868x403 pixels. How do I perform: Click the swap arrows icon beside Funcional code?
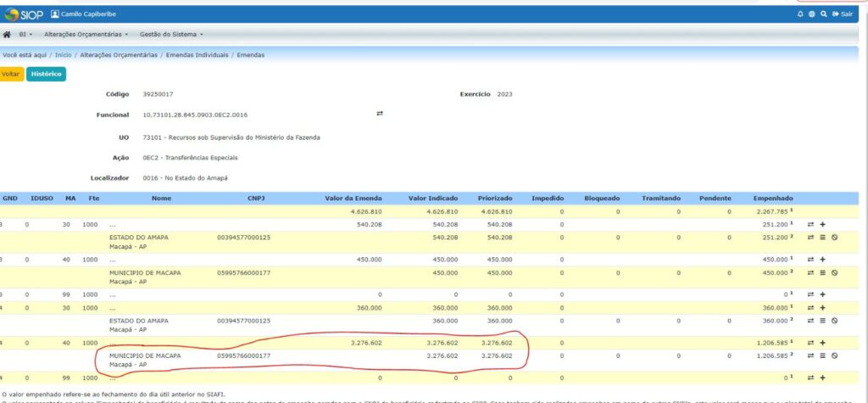(x=380, y=114)
